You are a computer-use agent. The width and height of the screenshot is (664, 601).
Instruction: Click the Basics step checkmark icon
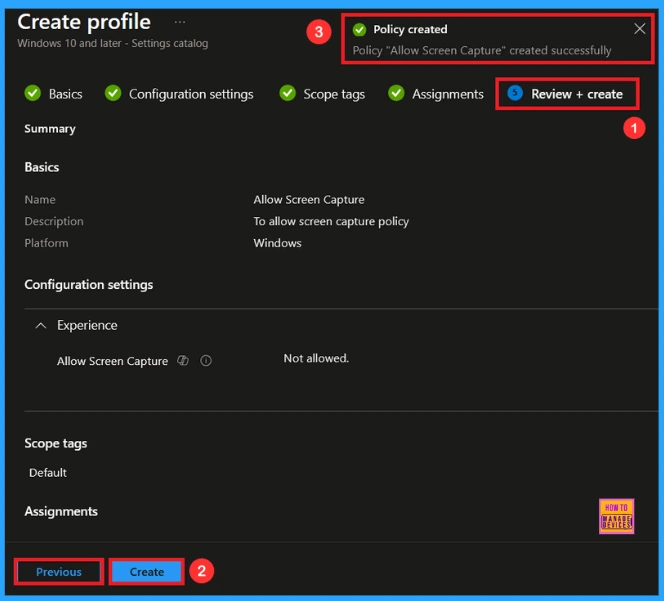click(33, 93)
